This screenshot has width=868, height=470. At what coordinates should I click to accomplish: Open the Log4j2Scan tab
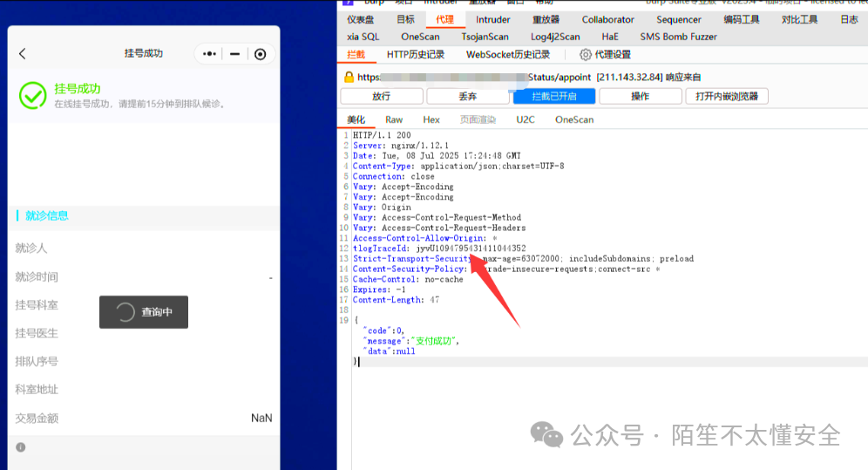[x=555, y=37]
